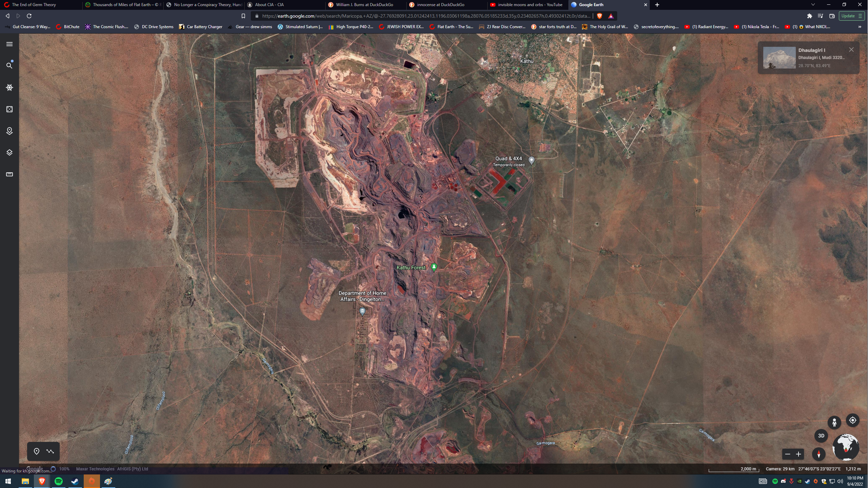Open the Google Earth main menu
The height and width of the screenshot is (488, 868).
point(9,44)
